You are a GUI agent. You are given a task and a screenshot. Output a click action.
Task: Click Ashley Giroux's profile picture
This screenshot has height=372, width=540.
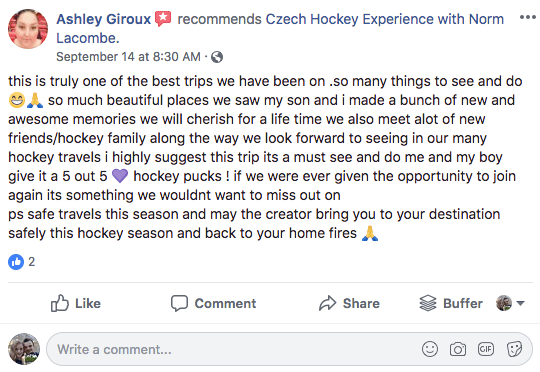tap(28, 29)
